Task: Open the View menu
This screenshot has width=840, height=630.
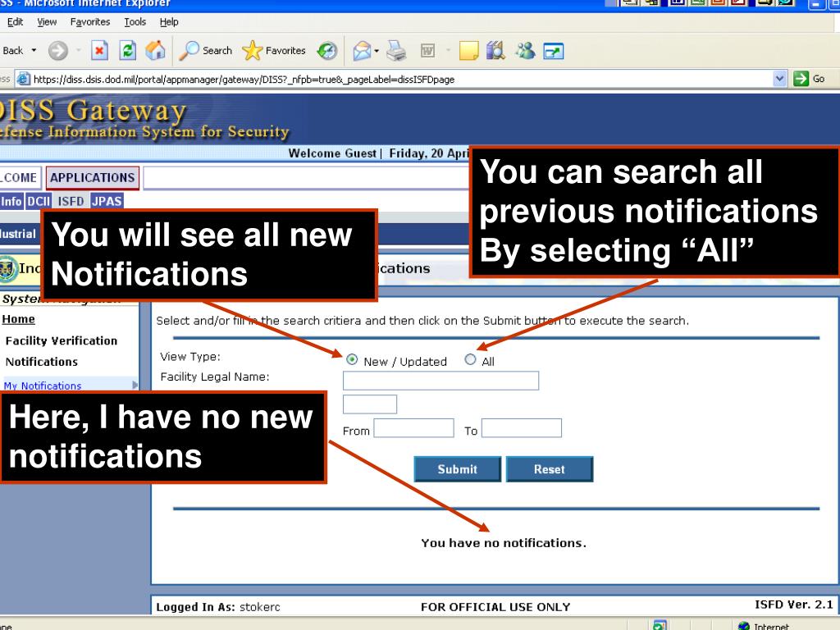Action: pos(47,22)
